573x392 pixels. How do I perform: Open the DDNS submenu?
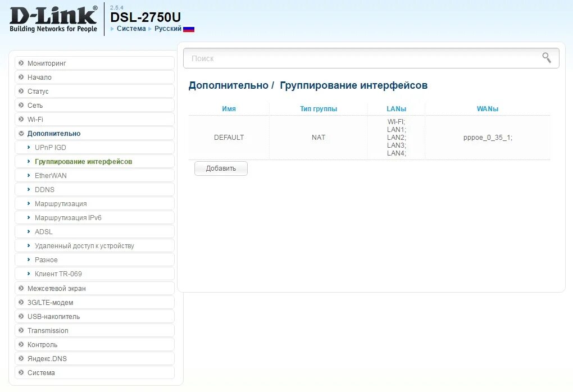[x=94, y=190]
